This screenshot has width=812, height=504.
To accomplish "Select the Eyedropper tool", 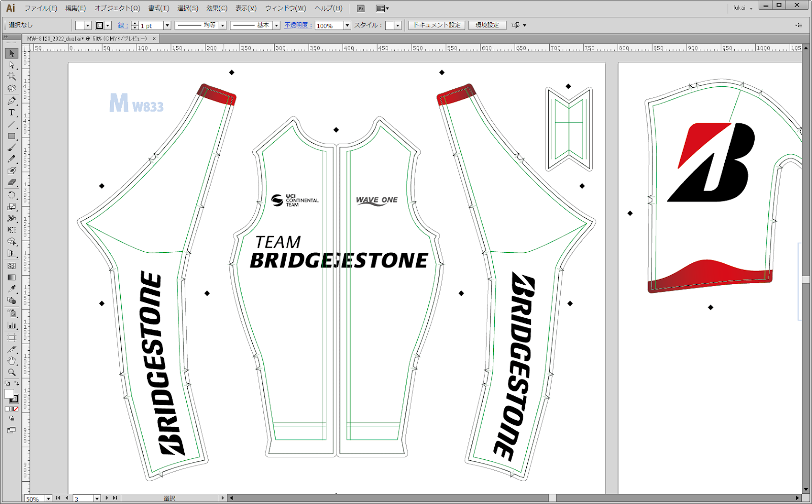I will point(12,289).
